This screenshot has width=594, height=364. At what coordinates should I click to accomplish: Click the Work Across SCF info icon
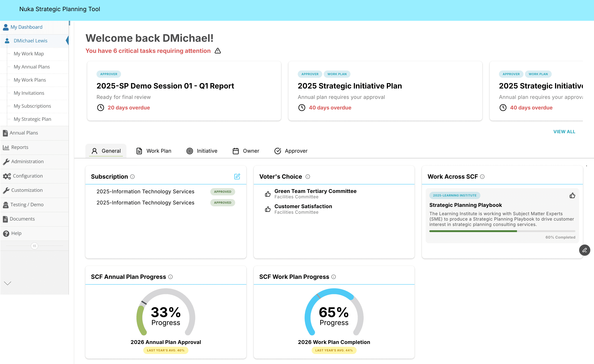tap(482, 177)
